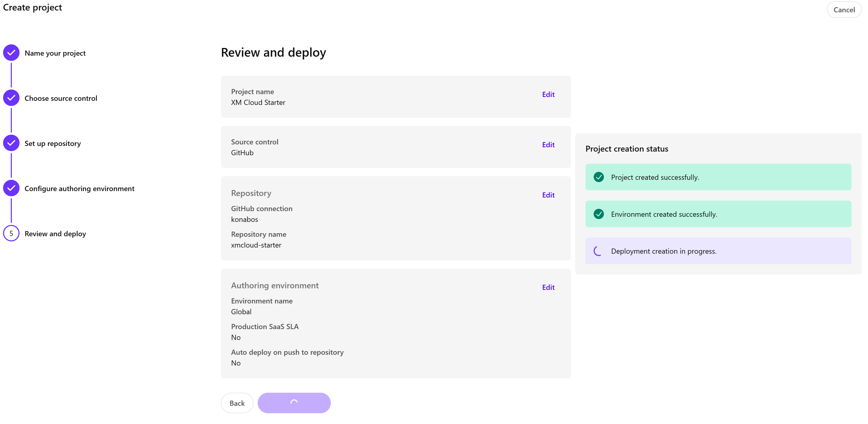Click the green checkmark beside Project created successfully
Viewport: 868px width, 424px height.
[x=599, y=177]
